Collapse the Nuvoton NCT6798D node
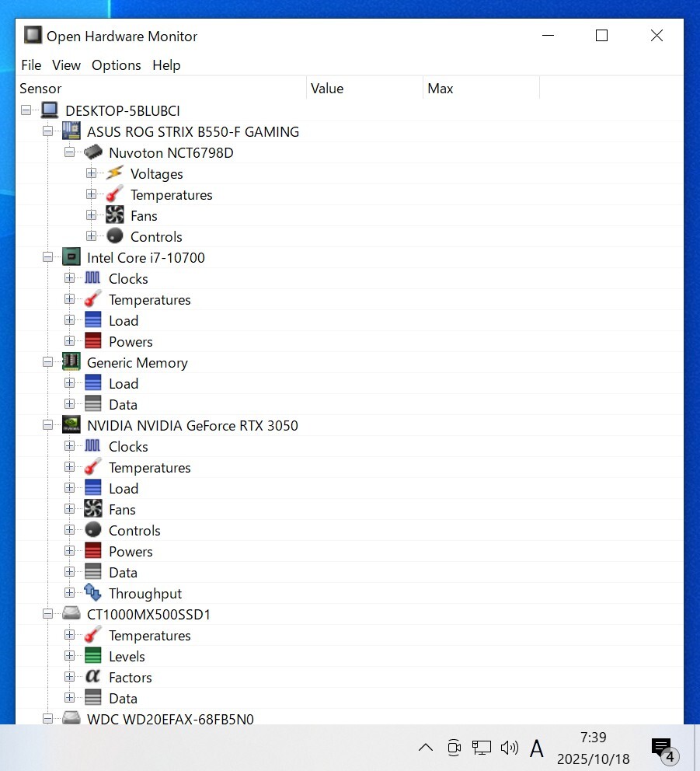This screenshot has width=700, height=771. click(x=69, y=152)
